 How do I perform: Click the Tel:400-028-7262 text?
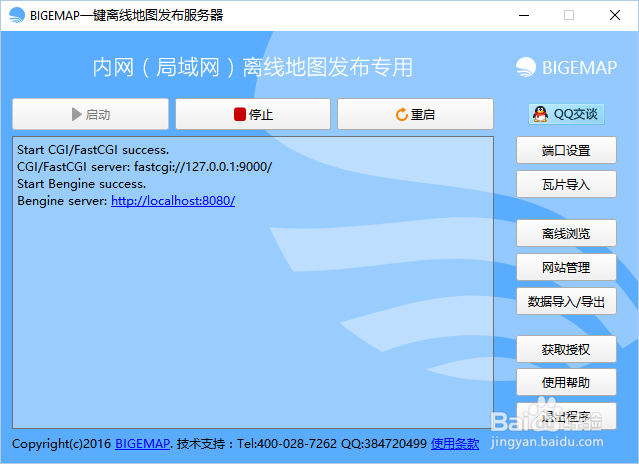point(287,443)
